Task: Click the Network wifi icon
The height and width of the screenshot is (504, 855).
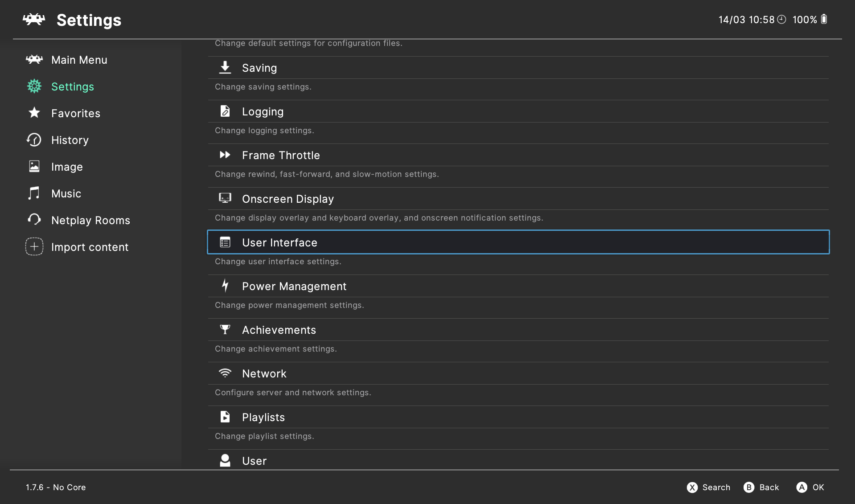Action: (x=225, y=373)
